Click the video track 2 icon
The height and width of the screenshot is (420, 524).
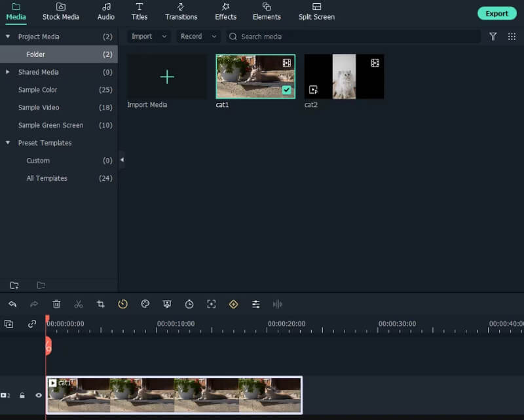(5, 395)
